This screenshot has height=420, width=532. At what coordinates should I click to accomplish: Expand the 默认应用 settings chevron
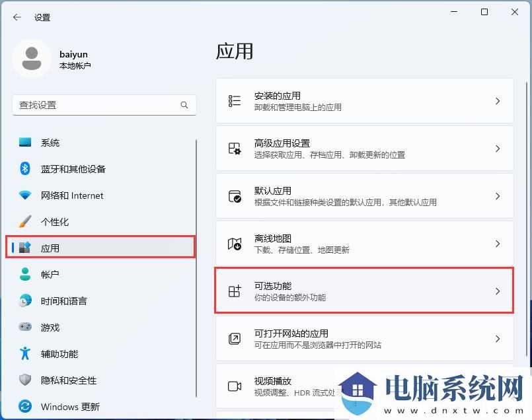pos(498,195)
